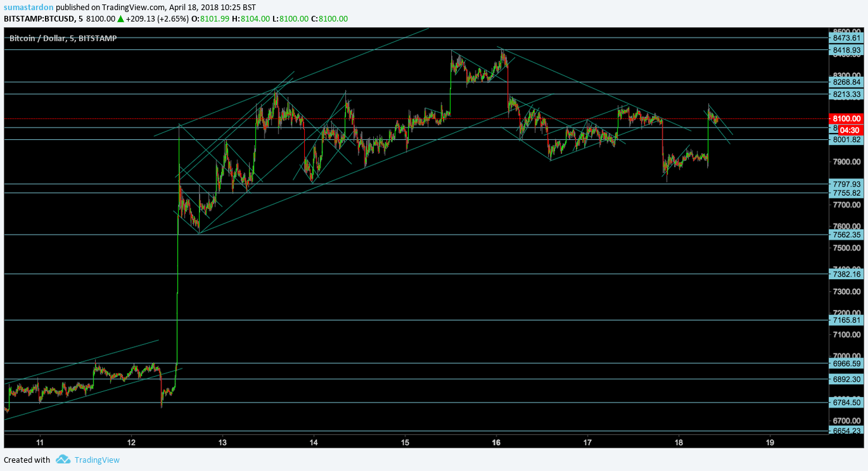Viewport: 868px width, 471px height.
Task: Click the 6700.00 price axis tick
Action: coord(847,420)
